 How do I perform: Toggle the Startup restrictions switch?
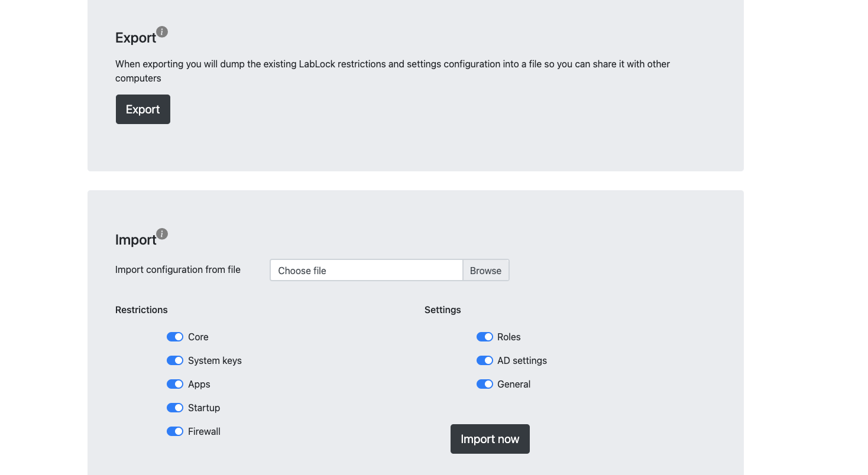tap(175, 408)
